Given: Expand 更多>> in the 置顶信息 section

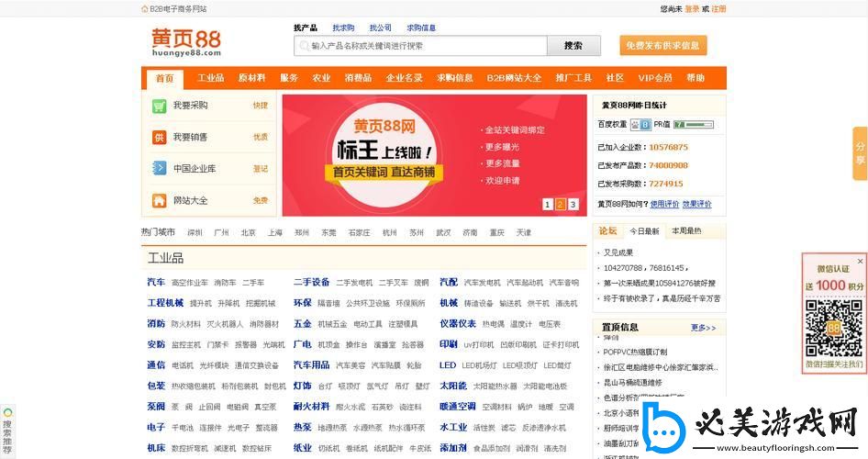Looking at the screenshot, I should point(703,328).
